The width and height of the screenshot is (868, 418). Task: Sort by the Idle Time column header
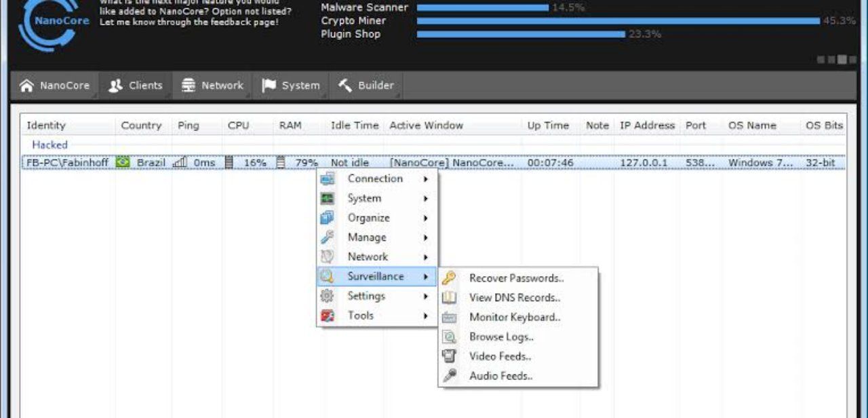355,126
